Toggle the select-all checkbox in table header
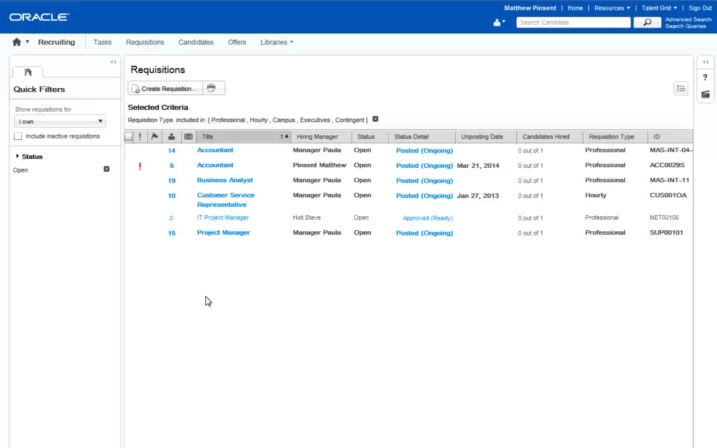Image resolution: width=717 pixels, height=448 pixels. (x=128, y=136)
